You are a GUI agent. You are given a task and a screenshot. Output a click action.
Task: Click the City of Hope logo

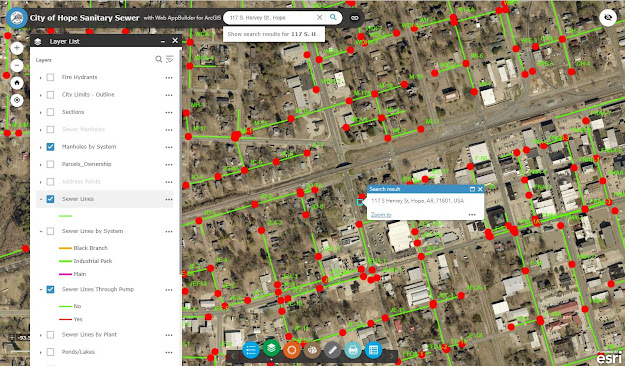tap(17, 18)
